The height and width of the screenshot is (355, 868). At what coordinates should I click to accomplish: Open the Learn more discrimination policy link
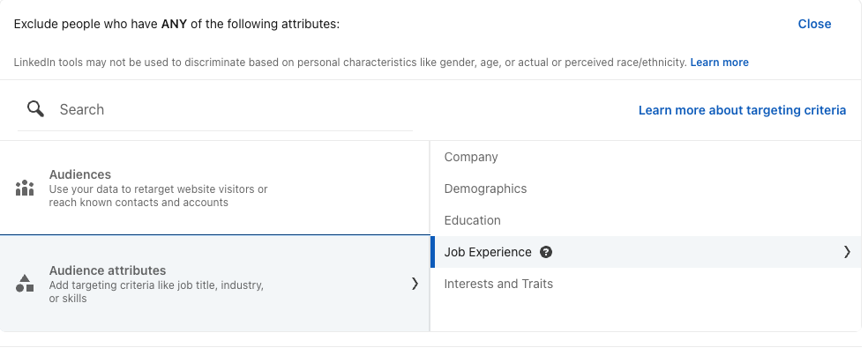719,63
